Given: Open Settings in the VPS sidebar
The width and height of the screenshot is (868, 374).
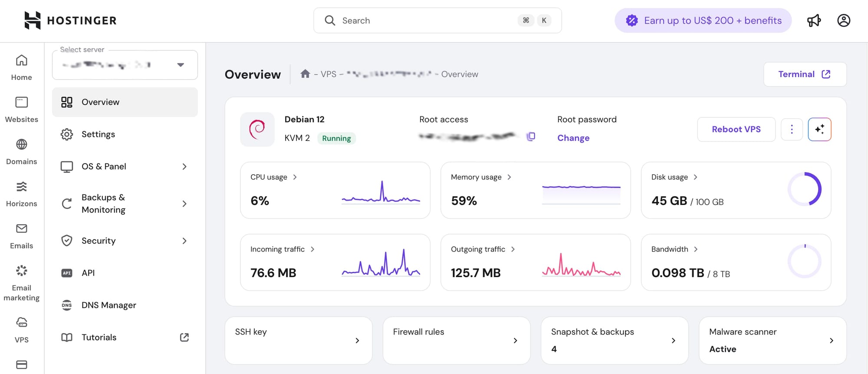Looking at the screenshot, I should pos(98,134).
